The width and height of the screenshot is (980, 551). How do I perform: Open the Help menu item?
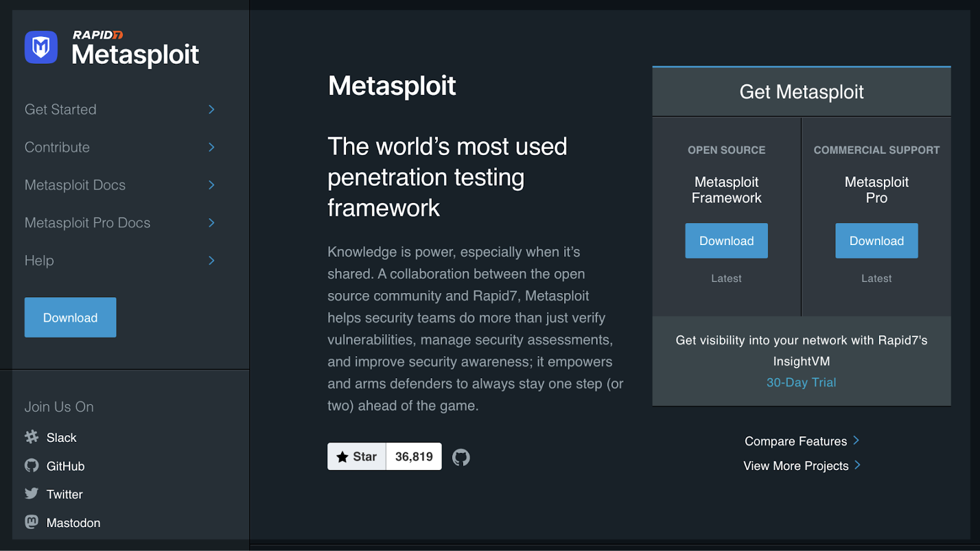[x=39, y=260]
